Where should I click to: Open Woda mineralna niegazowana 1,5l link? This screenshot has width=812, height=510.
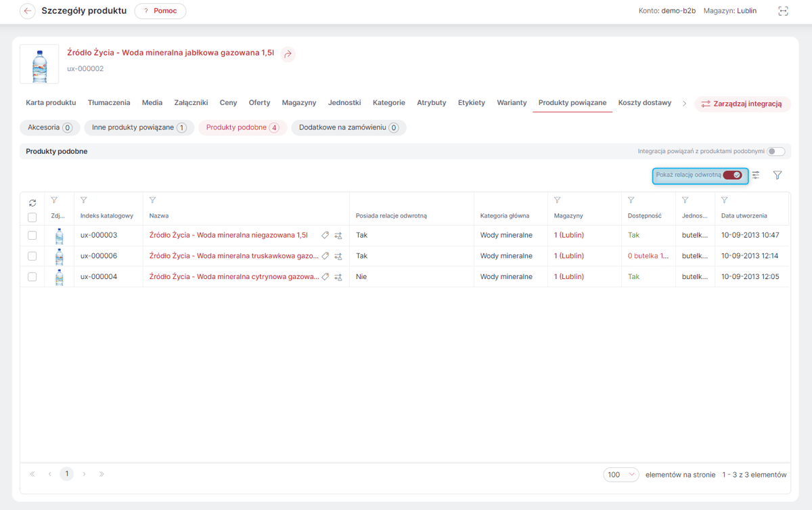(228, 236)
